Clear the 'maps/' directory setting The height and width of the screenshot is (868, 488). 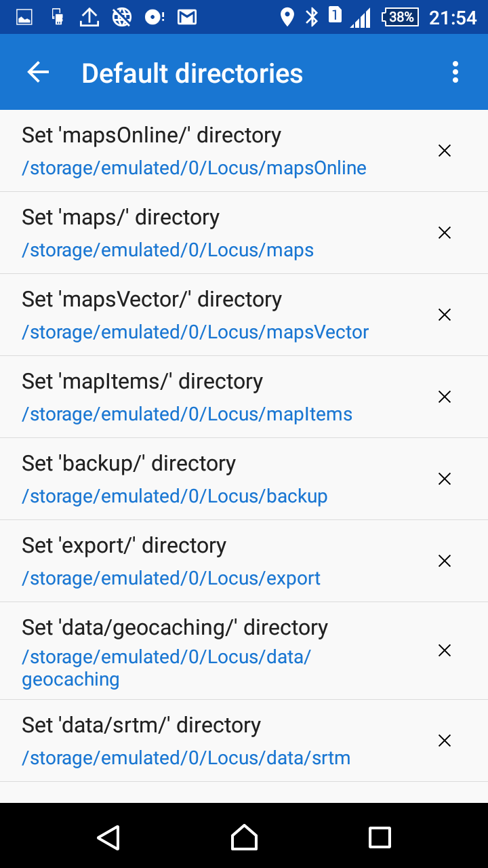point(445,233)
